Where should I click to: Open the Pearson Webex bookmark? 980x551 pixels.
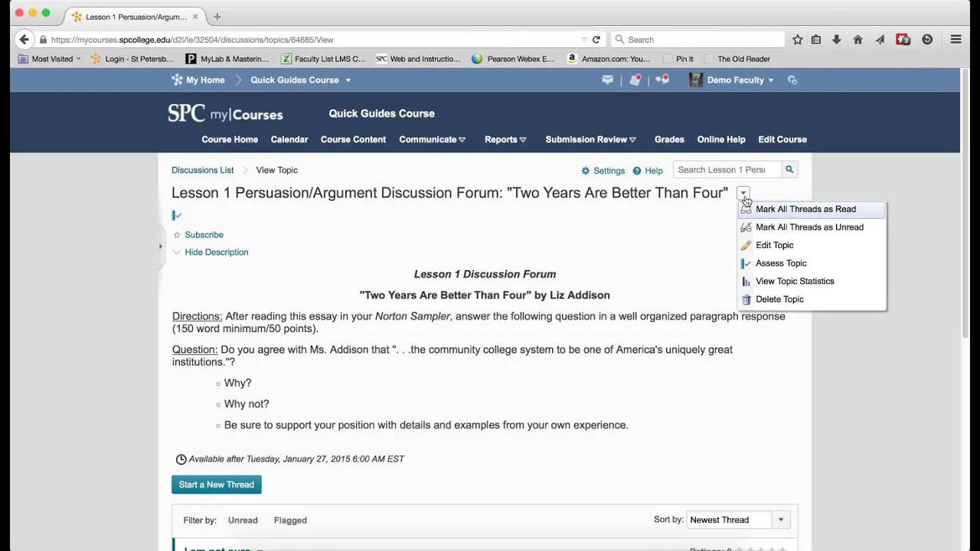click(x=513, y=59)
